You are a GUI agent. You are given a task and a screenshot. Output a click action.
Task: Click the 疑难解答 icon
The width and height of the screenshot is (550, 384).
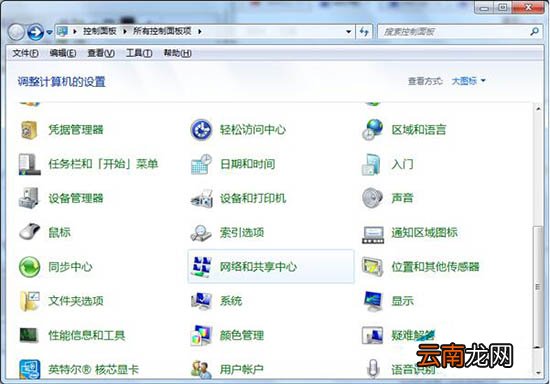pyautogui.click(x=372, y=335)
